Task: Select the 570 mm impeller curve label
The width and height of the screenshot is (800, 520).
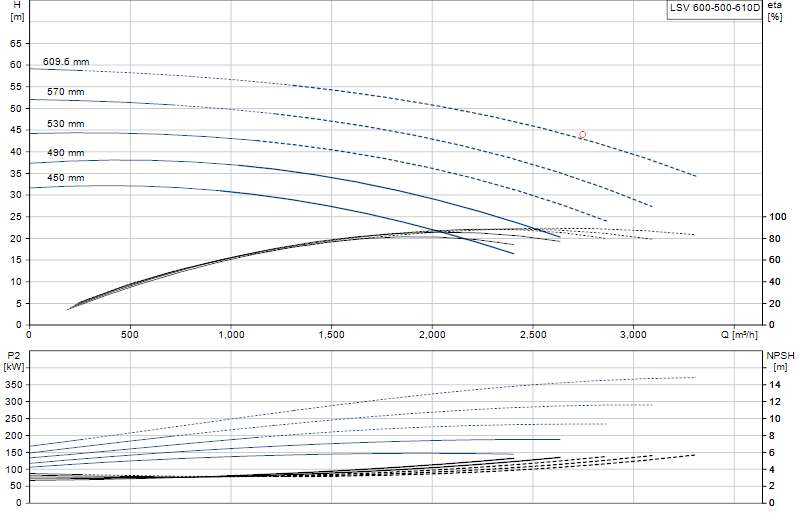Action: click(x=66, y=92)
